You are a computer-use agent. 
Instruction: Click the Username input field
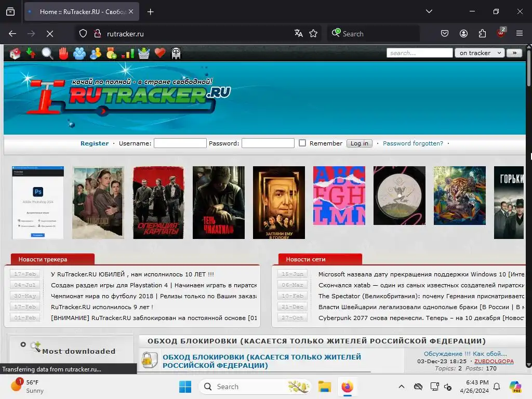180,143
